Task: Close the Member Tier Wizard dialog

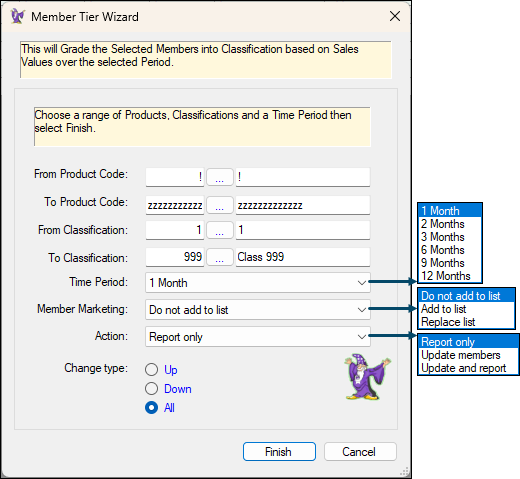Action: click(x=395, y=16)
